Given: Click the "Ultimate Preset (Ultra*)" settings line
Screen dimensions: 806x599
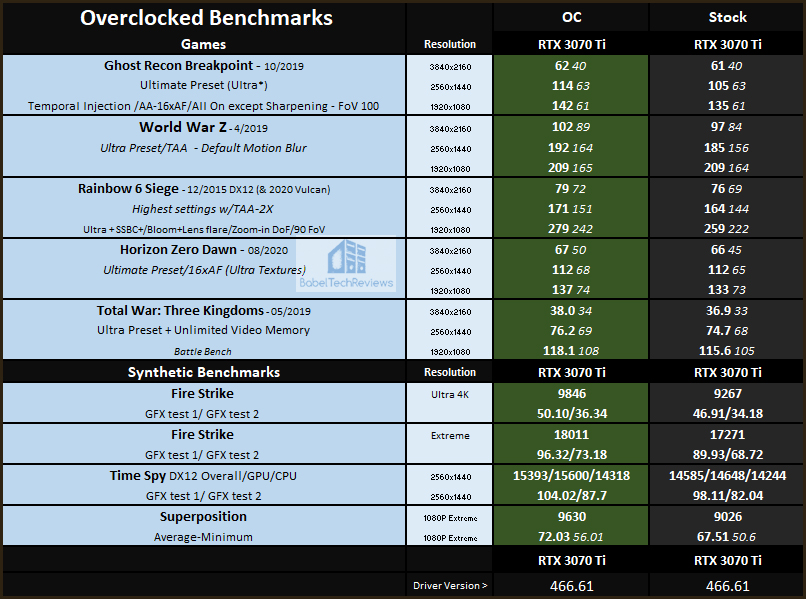Looking at the screenshot, I should click(x=204, y=85).
